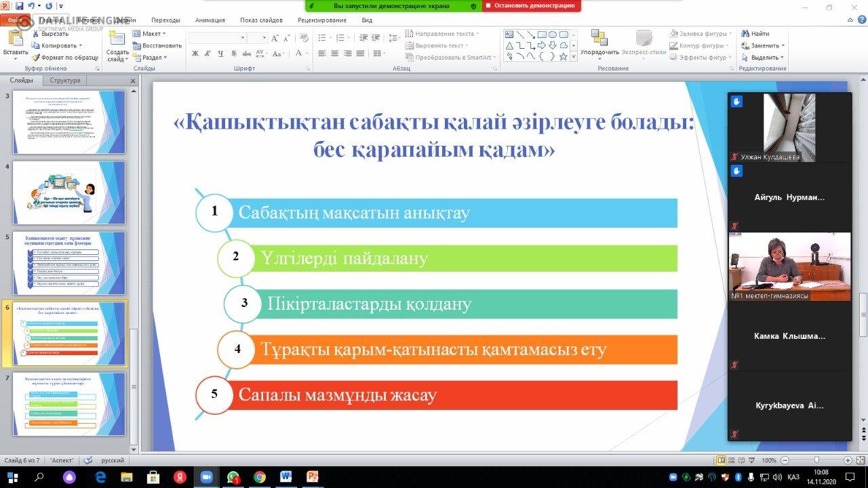
Task: Click the Text Shadow (S) icon
Action: 233,54
